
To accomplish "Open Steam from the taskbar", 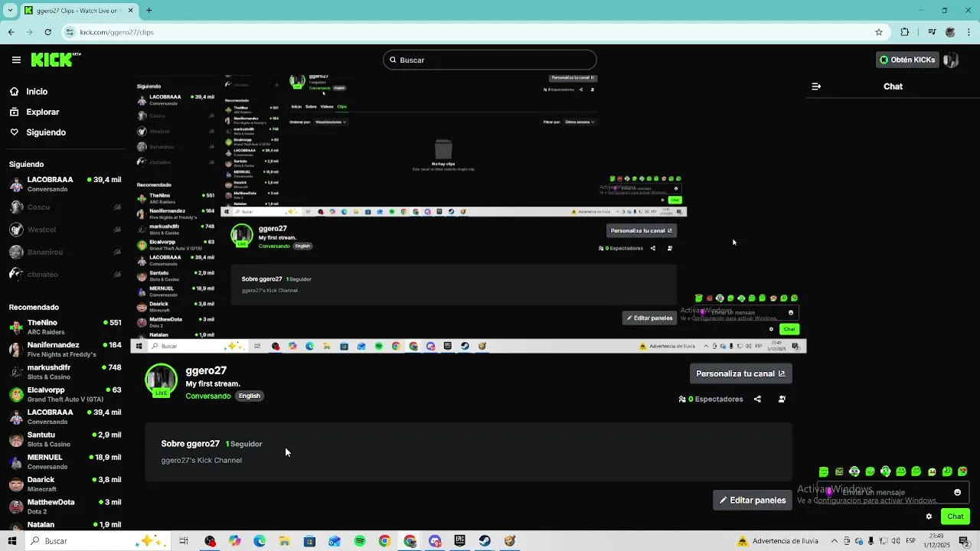I will point(485,541).
